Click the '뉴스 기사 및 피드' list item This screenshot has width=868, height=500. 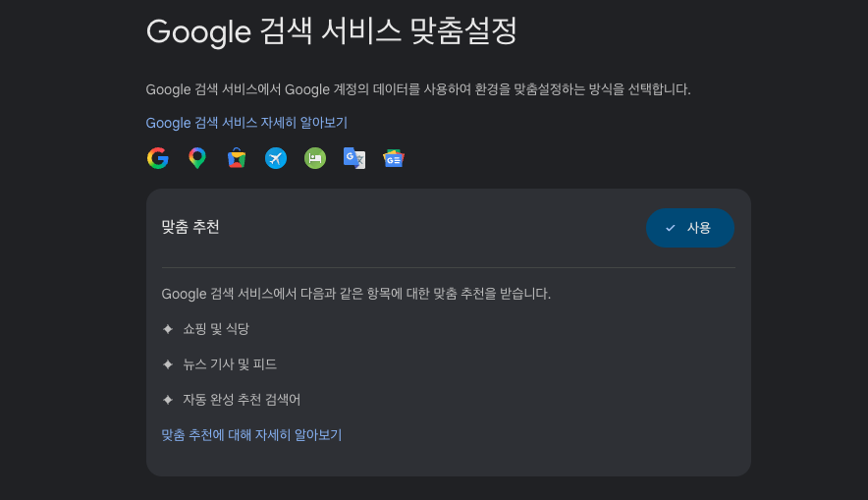[x=230, y=364]
